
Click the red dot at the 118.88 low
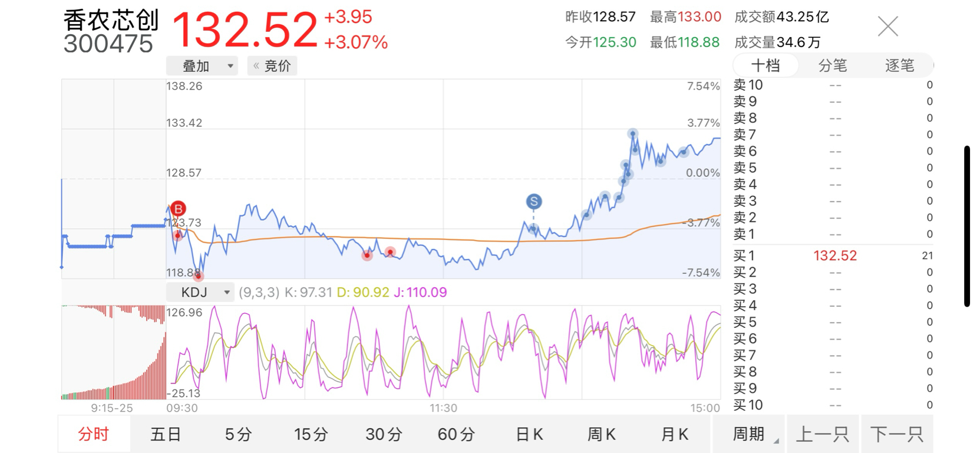pos(199,275)
